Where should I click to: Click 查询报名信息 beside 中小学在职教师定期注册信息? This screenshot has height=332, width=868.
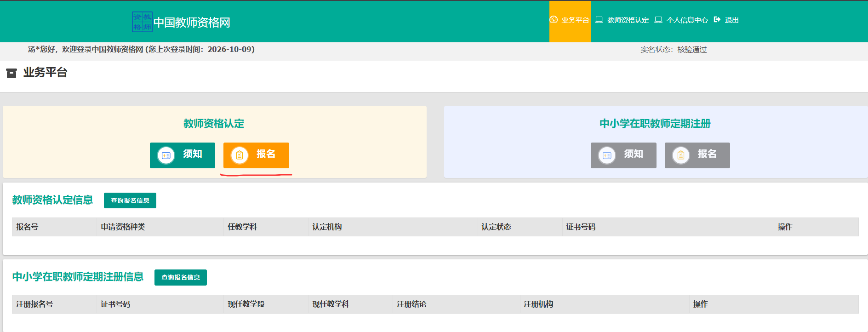(181, 277)
